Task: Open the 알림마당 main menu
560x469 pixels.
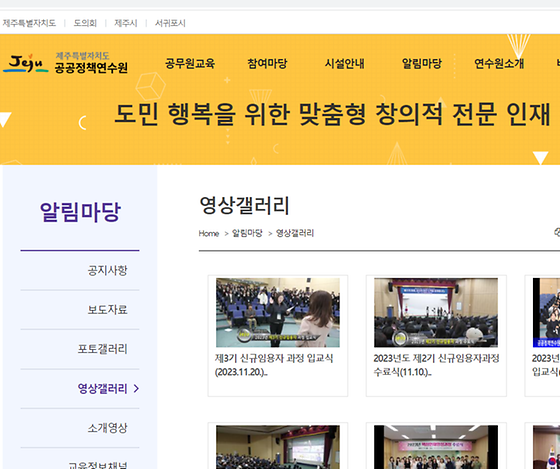Action: click(x=422, y=64)
